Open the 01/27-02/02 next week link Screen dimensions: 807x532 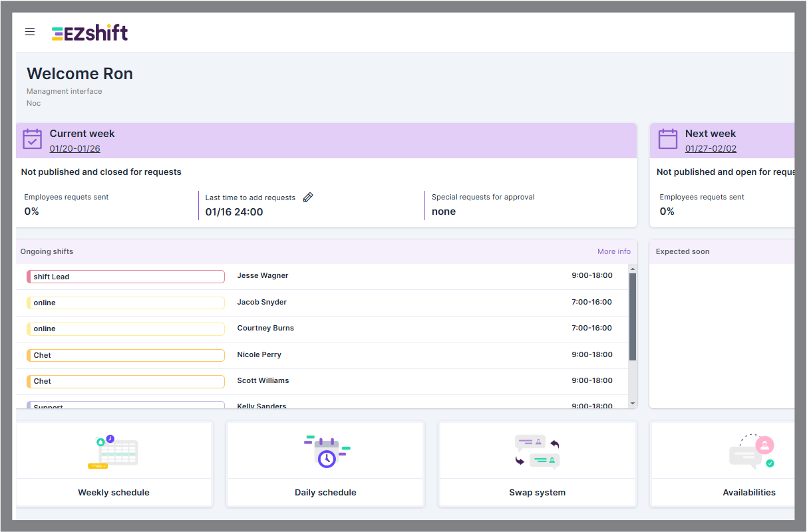pyautogui.click(x=711, y=148)
